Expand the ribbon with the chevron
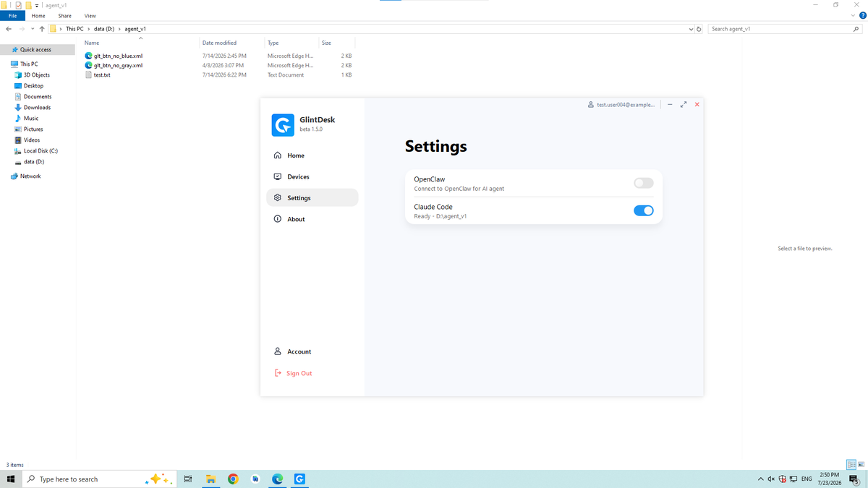Screen dimensions: 868x488 (x=851, y=15)
